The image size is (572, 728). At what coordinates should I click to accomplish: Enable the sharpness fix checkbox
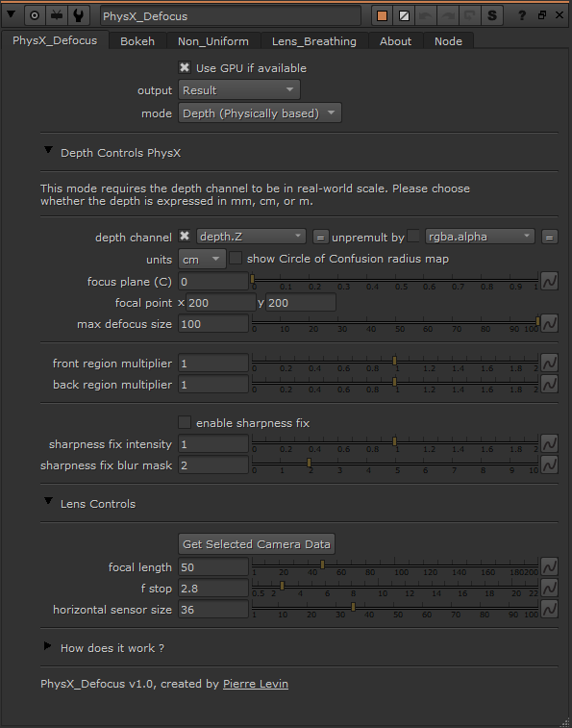coord(185,422)
